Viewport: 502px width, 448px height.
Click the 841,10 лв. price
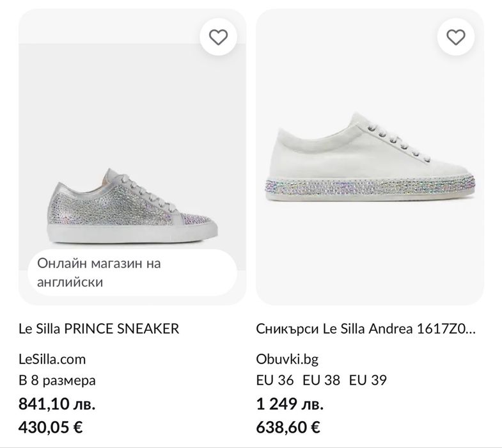click(x=58, y=404)
